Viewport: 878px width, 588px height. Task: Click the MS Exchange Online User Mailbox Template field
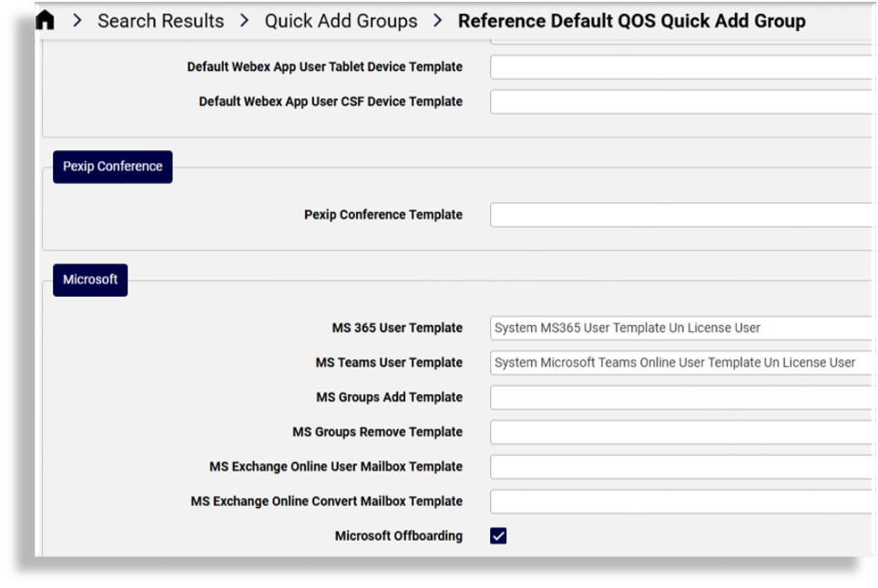click(x=674, y=466)
